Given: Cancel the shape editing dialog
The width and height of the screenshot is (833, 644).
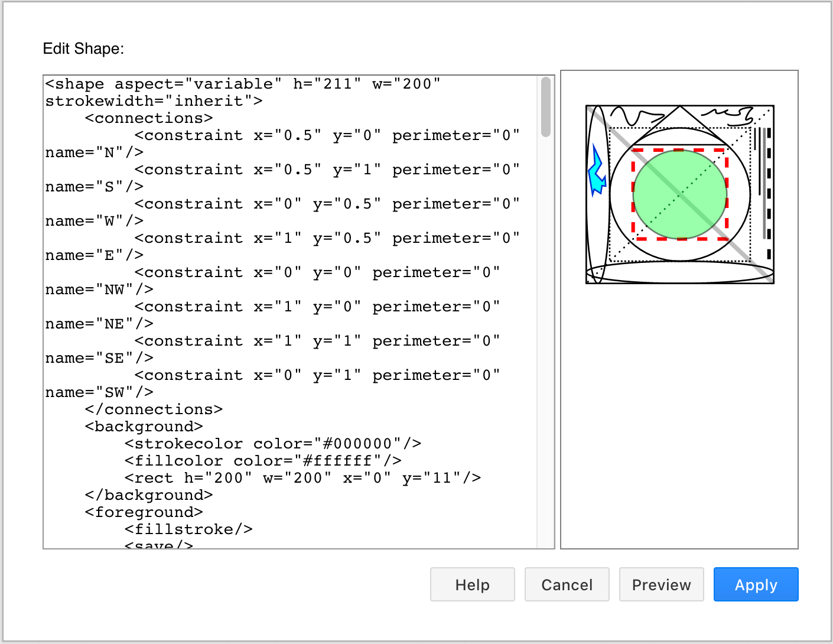Looking at the screenshot, I should click(x=566, y=584).
